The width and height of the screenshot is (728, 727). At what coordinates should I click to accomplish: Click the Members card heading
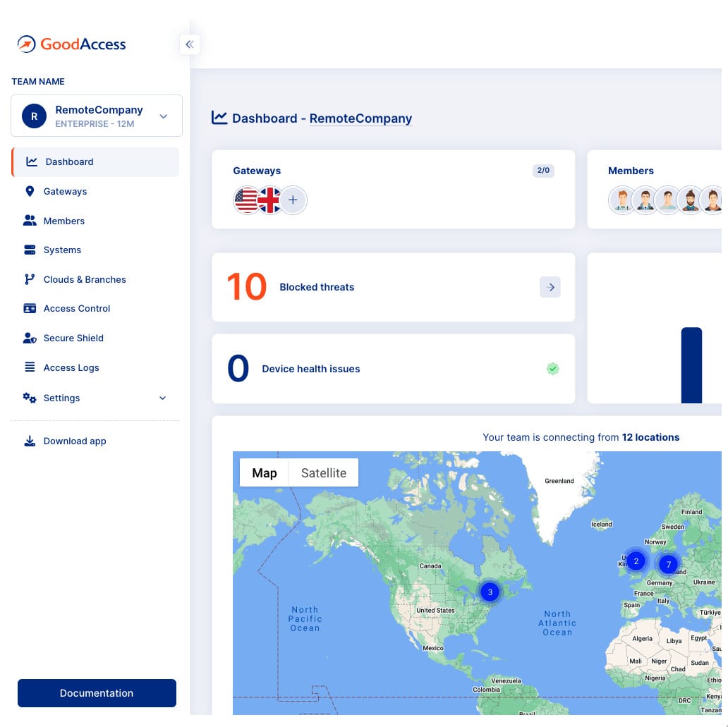[631, 171]
